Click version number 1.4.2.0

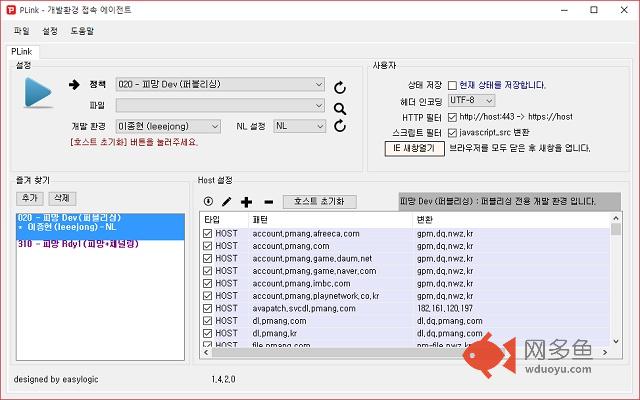click(223, 379)
